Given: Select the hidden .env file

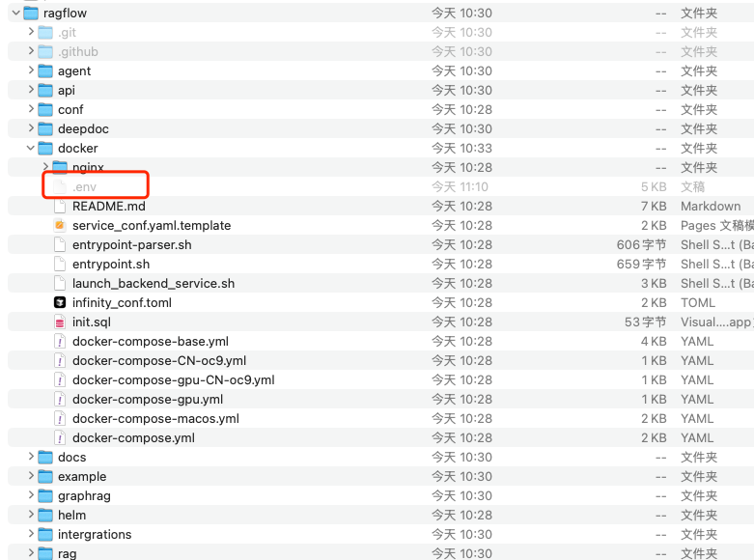Looking at the screenshot, I should coord(84,186).
